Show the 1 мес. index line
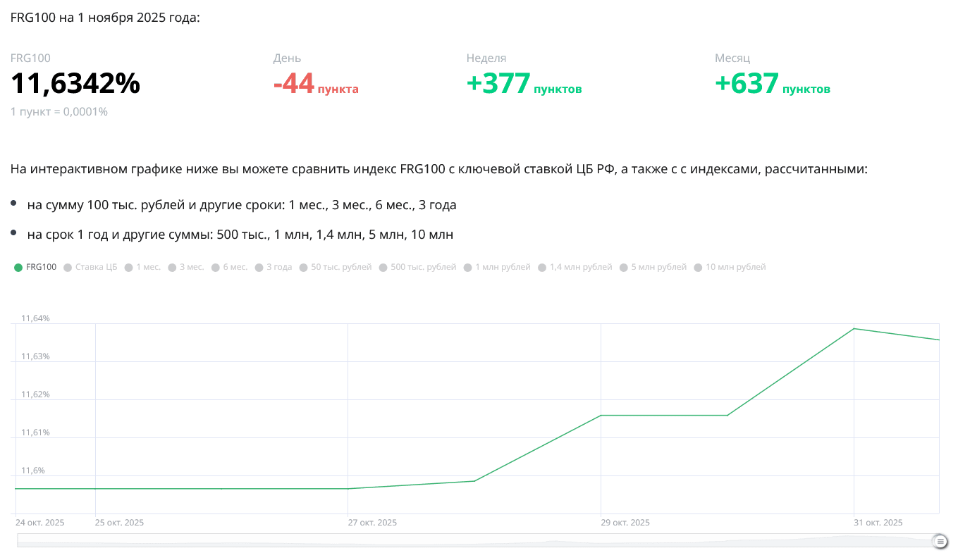This screenshot has width=958, height=560. 148,267
